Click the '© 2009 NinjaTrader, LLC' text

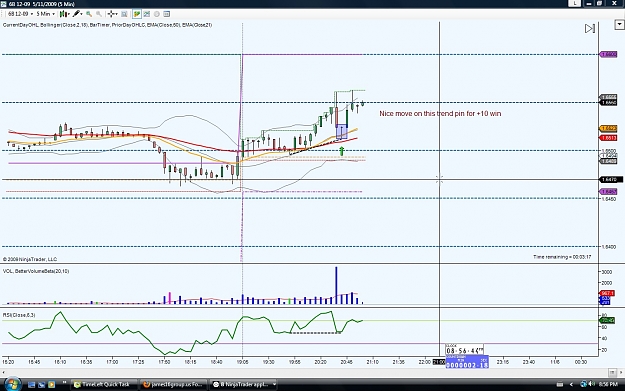[x=30, y=259]
